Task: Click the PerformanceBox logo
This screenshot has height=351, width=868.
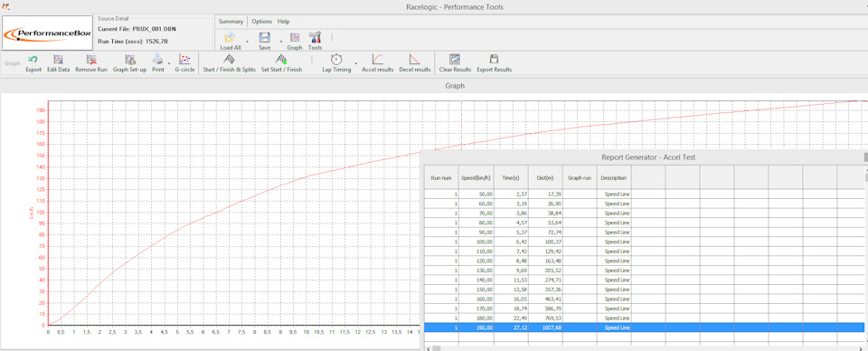Action: [46, 33]
